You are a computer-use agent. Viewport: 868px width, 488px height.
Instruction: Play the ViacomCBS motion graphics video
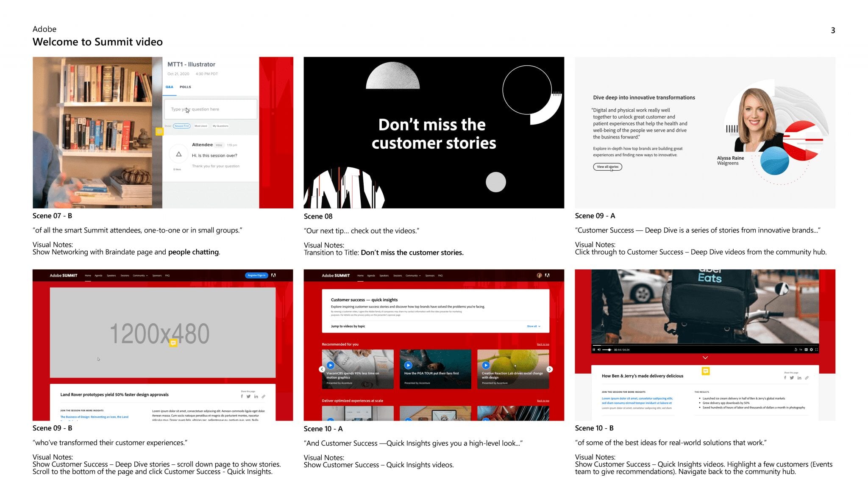coord(331,365)
